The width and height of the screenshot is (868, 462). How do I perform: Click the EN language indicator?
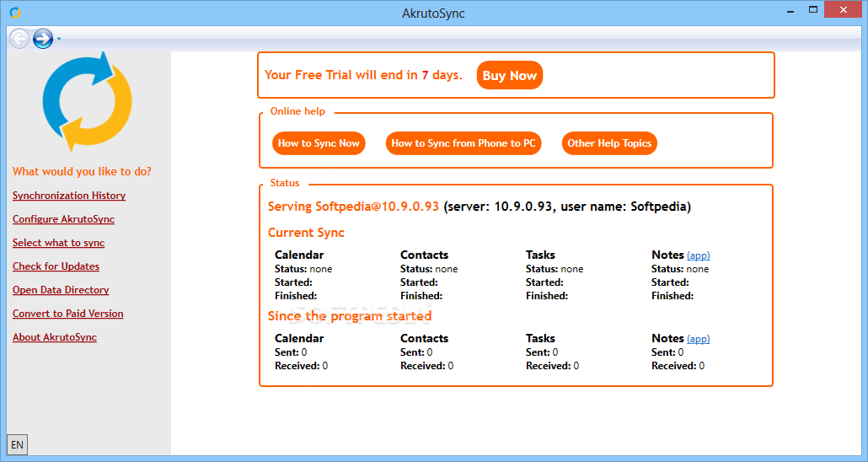click(x=17, y=445)
